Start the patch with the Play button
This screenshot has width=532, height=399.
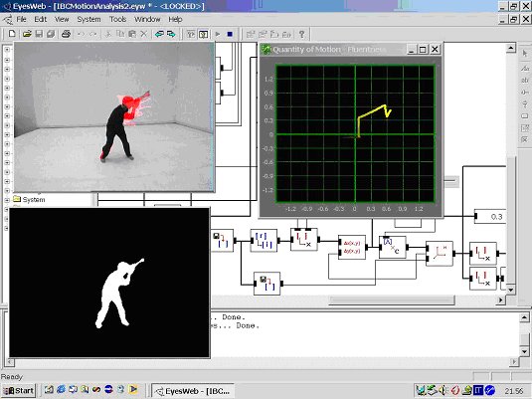click(x=218, y=34)
